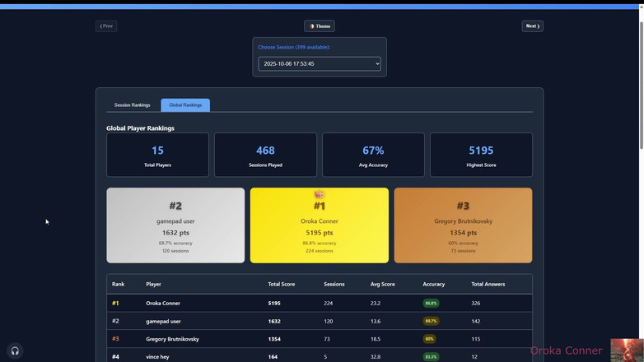Click the headphones icon in bottom-left corner
644x362 pixels.
(x=15, y=350)
